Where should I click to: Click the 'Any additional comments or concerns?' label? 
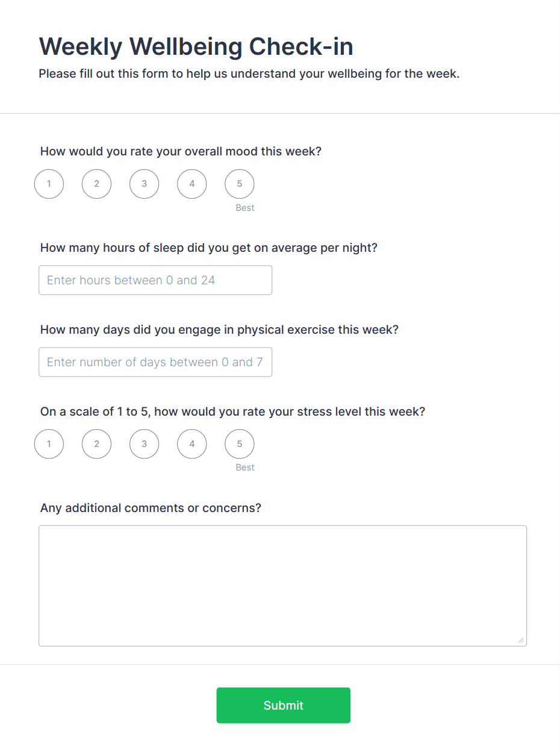[x=151, y=508]
